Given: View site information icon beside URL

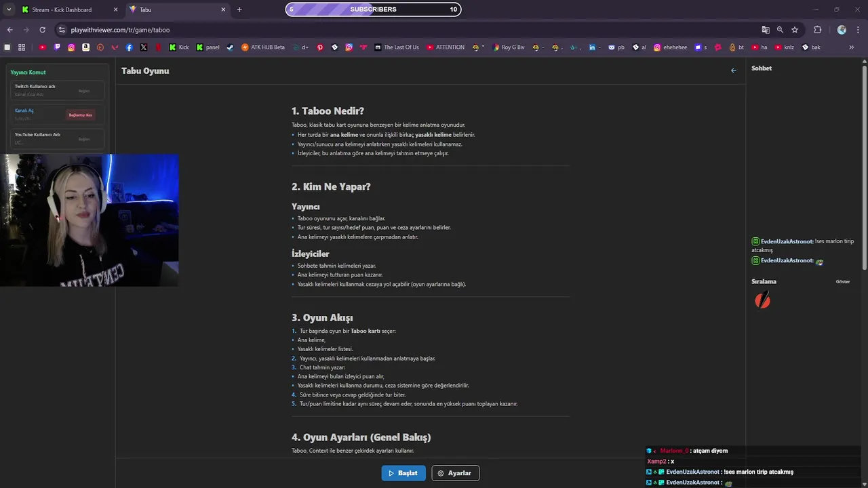Looking at the screenshot, I should click(x=62, y=30).
